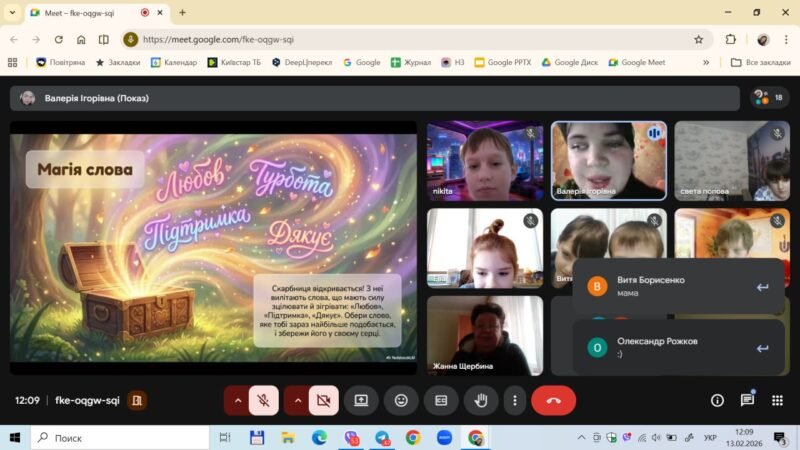Expand video settings arrow next to camera
Image resolution: width=800 pixels, height=450 pixels.
pyautogui.click(x=298, y=400)
